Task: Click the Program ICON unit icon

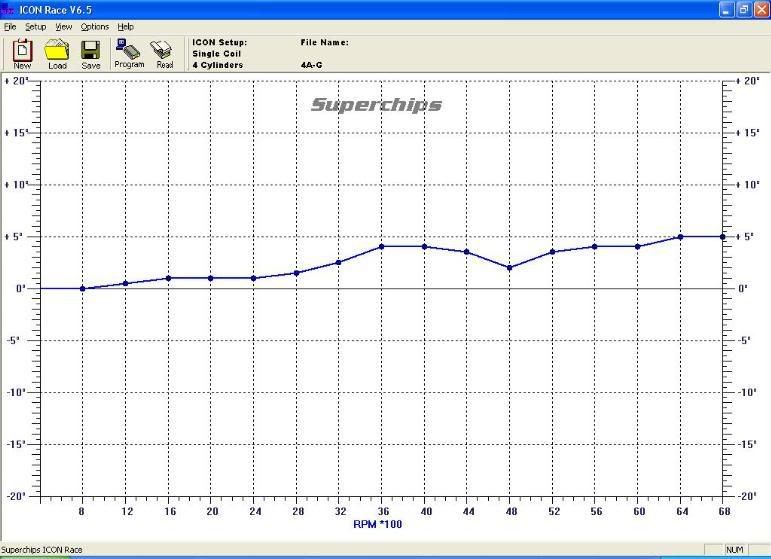Action: tap(129, 53)
